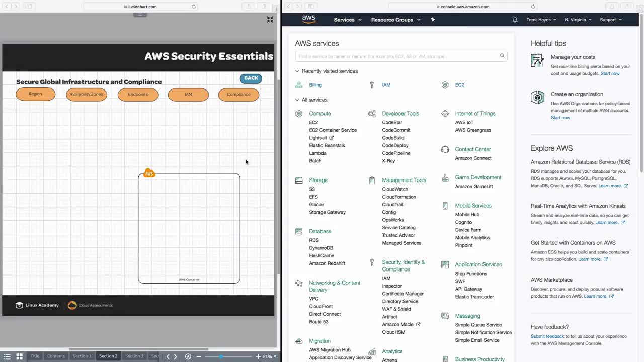
Task: Click the Database category icon
Action: point(299,232)
